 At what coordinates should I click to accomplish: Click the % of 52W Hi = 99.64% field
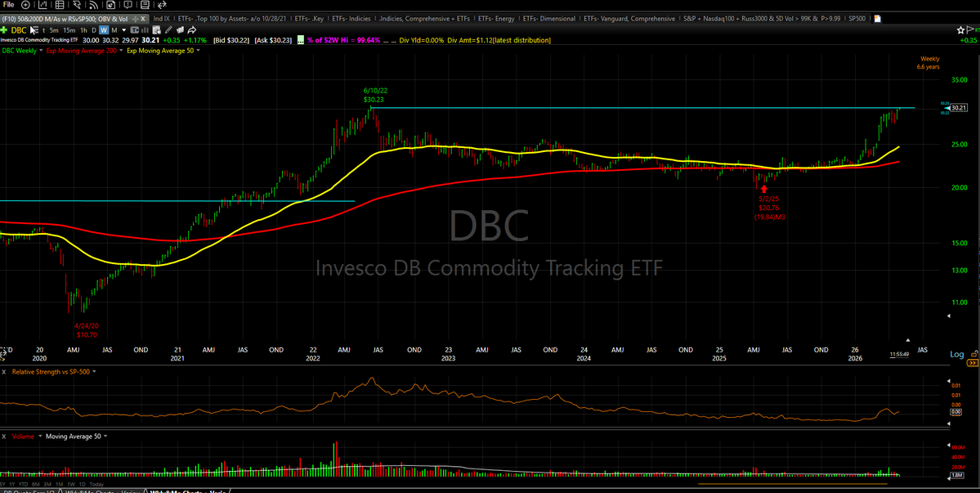[342, 40]
